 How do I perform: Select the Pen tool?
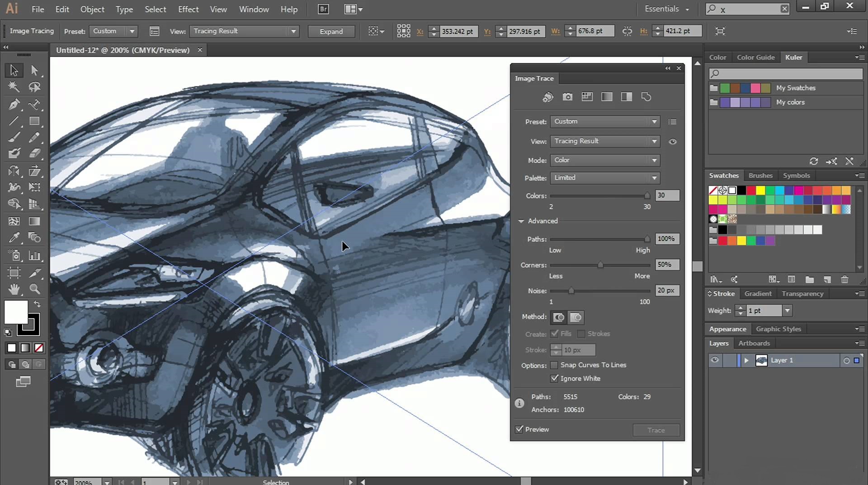click(x=14, y=105)
